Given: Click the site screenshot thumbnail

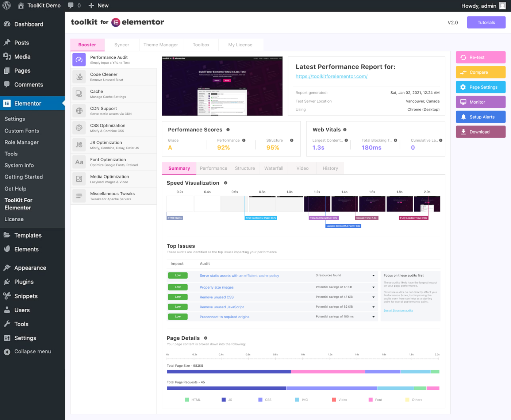Looking at the screenshot, I should (x=222, y=86).
